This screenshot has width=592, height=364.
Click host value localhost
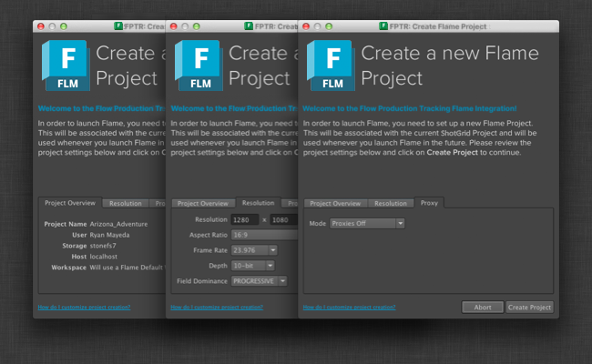pyautogui.click(x=104, y=257)
